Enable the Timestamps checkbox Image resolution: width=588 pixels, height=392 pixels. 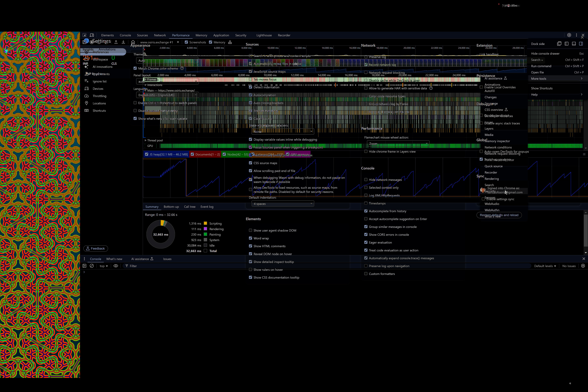pyautogui.click(x=366, y=203)
